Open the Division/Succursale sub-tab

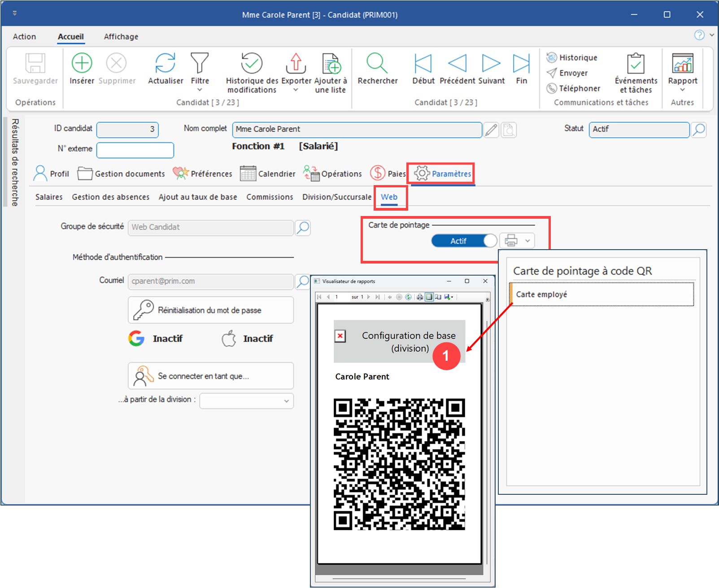coord(337,197)
